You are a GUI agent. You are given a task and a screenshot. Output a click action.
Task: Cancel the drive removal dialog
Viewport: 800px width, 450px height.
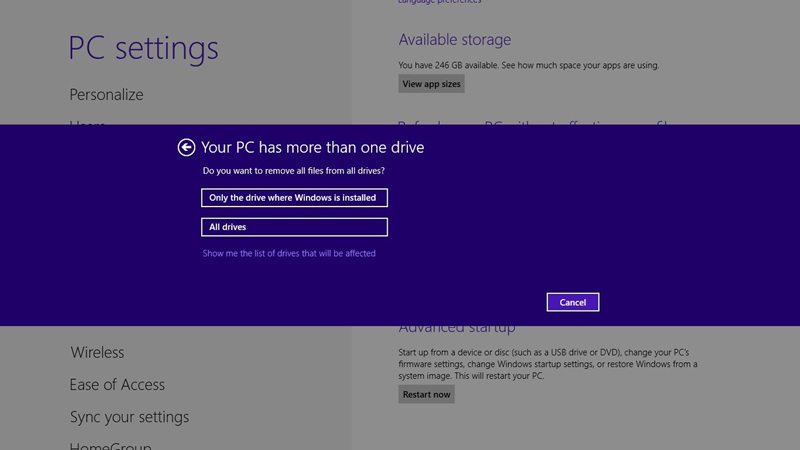click(x=573, y=302)
